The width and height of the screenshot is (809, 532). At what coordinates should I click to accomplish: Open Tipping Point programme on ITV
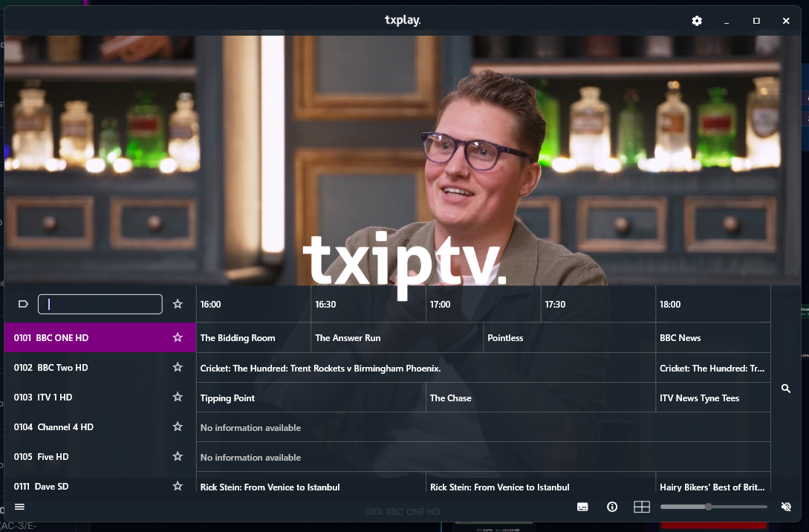click(311, 398)
